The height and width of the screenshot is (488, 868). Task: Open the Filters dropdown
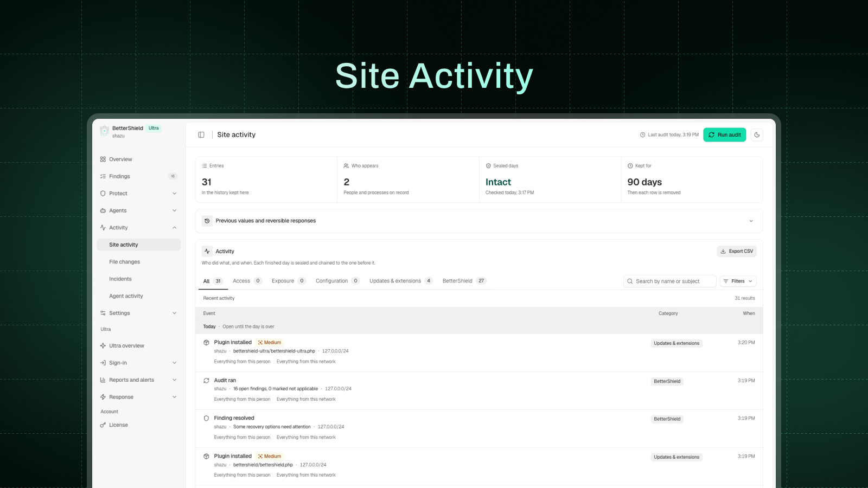(738, 281)
